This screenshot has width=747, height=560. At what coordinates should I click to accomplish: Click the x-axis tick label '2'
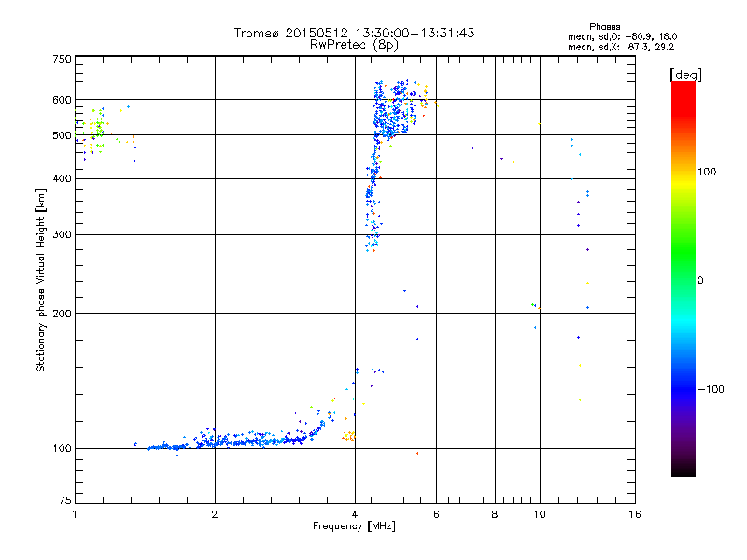[x=215, y=514]
